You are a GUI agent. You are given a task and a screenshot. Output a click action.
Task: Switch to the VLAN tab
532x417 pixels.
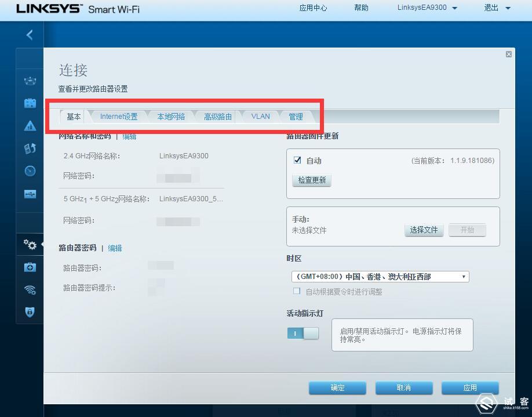click(260, 116)
